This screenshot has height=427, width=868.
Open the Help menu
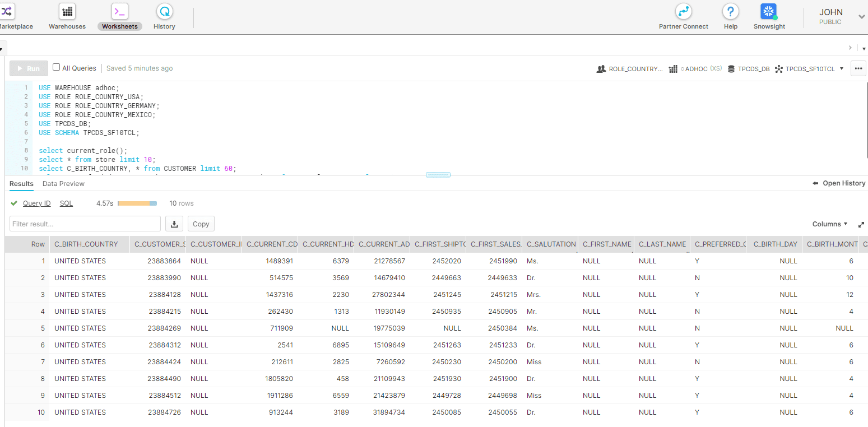(x=731, y=17)
